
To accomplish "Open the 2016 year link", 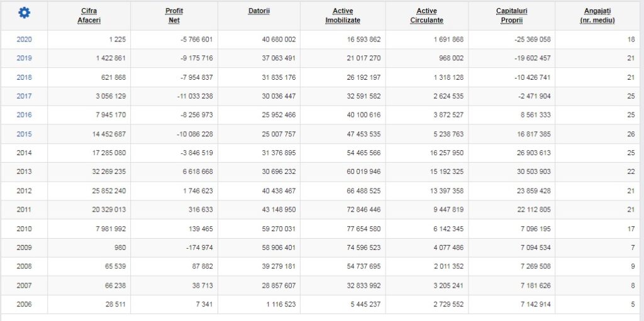I will (x=24, y=115).
